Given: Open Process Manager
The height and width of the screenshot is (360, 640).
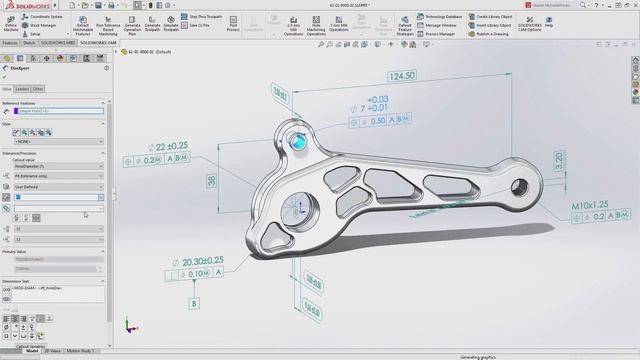Looking at the screenshot, I should click(436, 34).
